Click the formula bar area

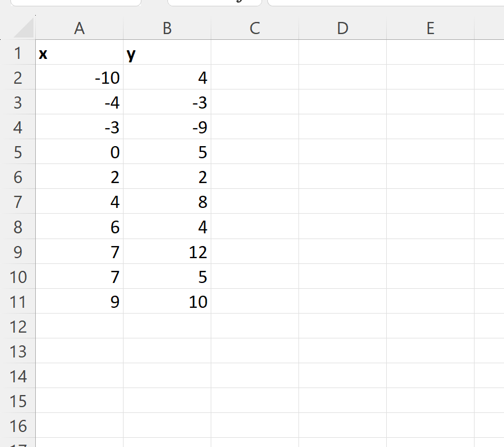[x=381, y=3]
